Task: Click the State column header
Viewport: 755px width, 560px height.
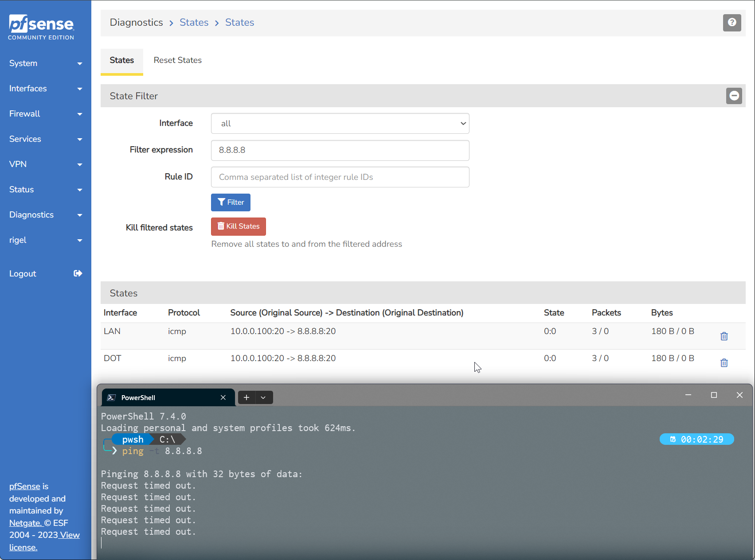Action: (554, 313)
